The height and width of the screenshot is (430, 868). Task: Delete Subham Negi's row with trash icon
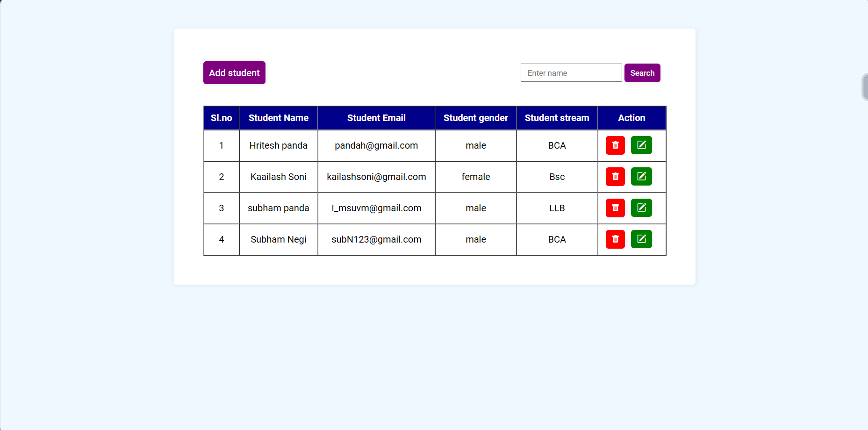(x=615, y=239)
